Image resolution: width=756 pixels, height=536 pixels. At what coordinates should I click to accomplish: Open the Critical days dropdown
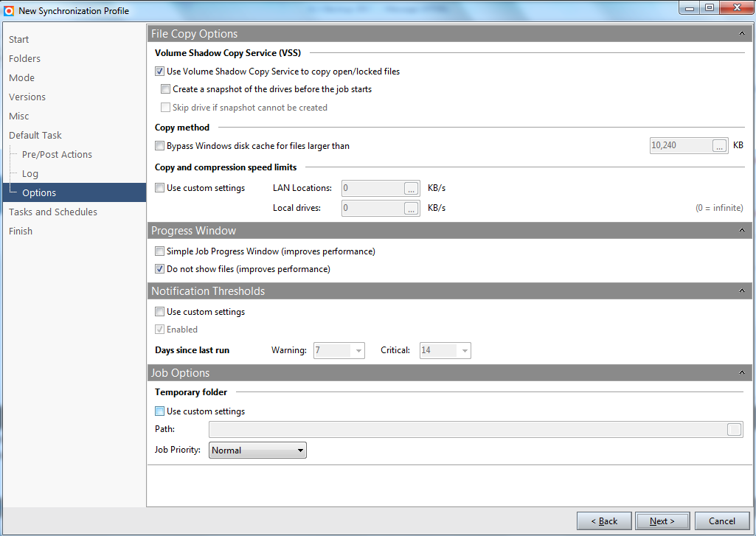coord(465,351)
